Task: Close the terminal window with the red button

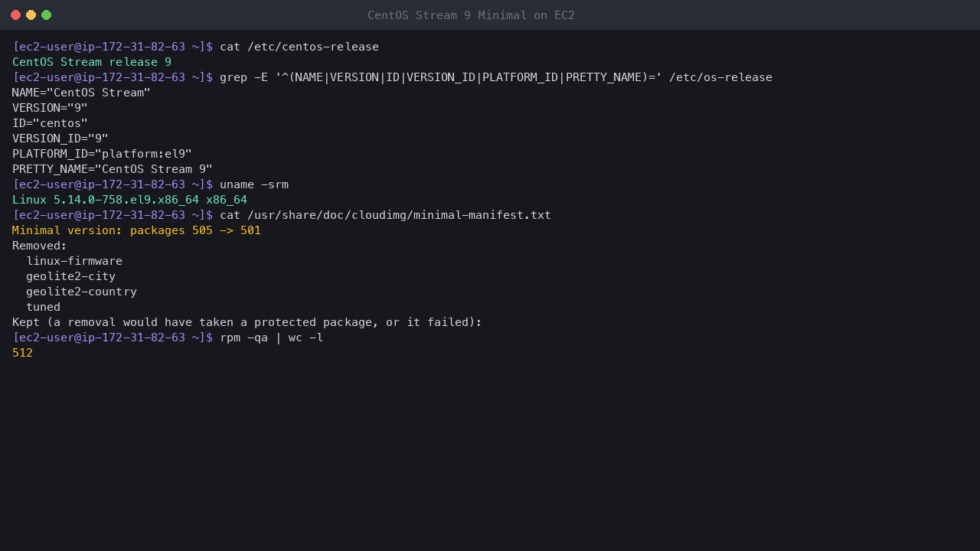Action: point(15,15)
